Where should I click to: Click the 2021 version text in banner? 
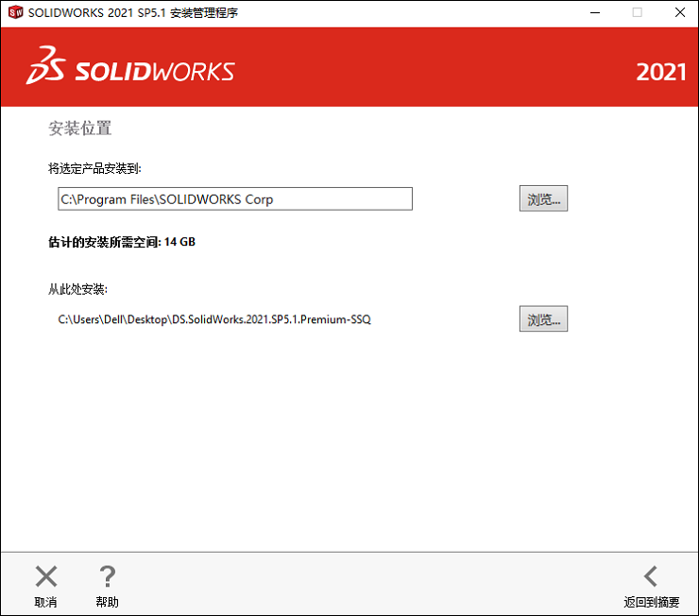[660, 72]
